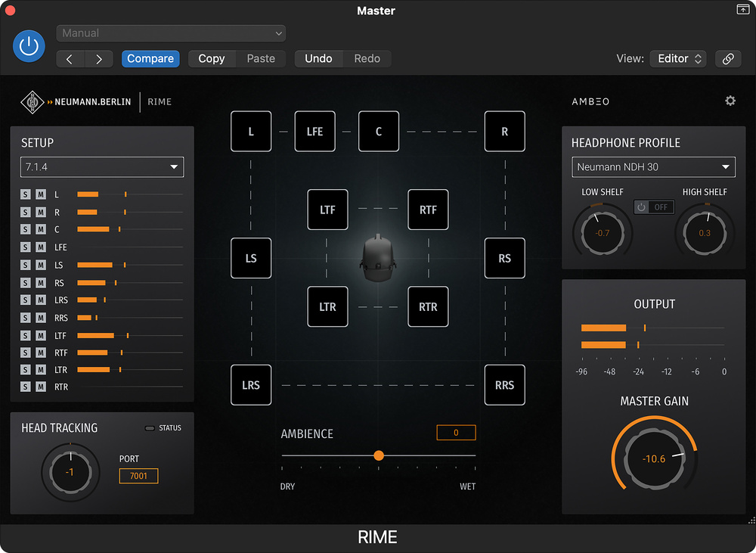The image size is (756, 553).
Task: Mute the LFE channel
Action: 41,247
